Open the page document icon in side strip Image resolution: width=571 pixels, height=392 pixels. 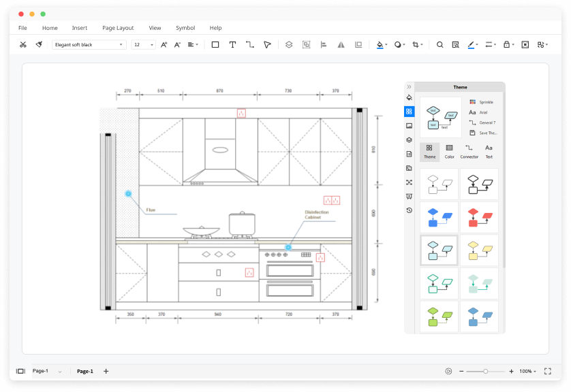click(410, 154)
